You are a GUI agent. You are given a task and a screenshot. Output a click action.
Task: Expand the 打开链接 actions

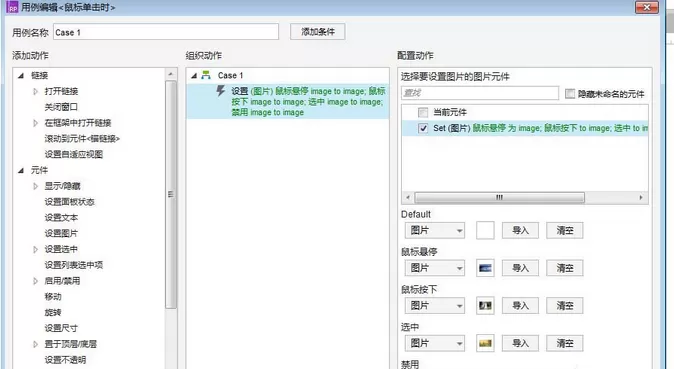36,91
